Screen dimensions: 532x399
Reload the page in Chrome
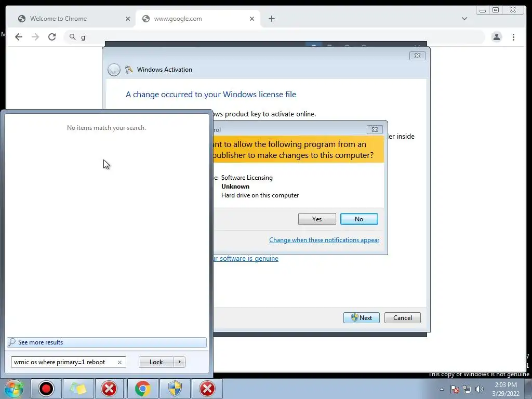(x=52, y=37)
